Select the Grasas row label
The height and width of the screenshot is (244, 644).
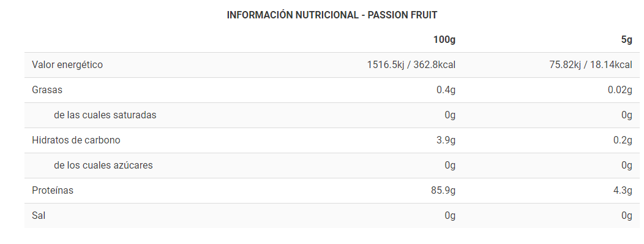(47, 90)
